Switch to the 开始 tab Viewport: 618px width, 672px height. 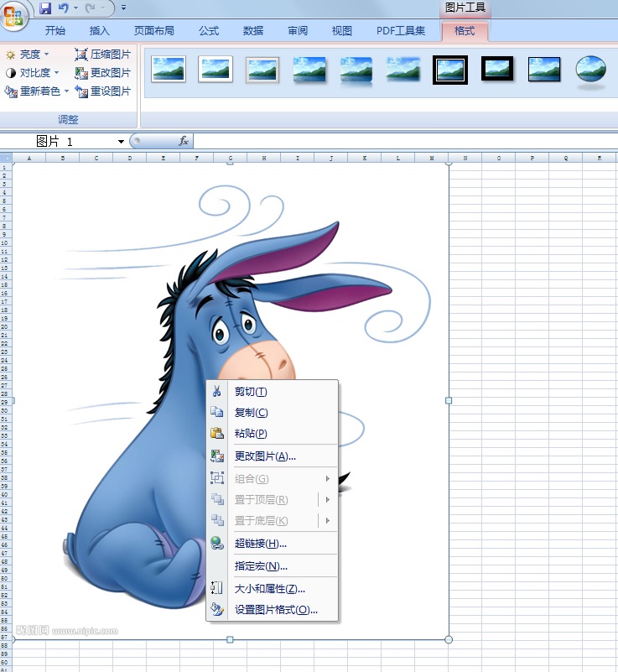(55, 31)
